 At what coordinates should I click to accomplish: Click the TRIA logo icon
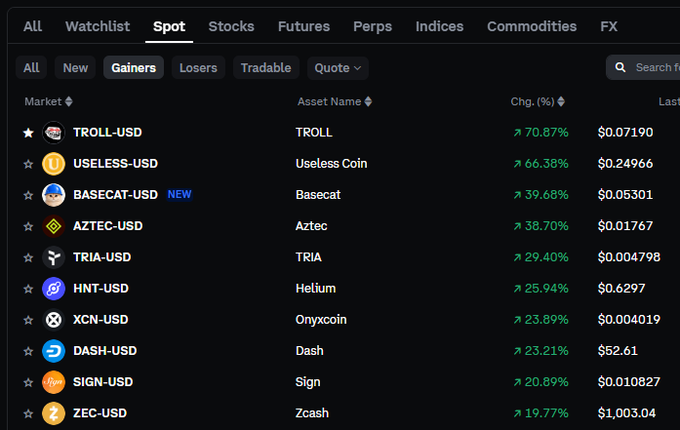pyautogui.click(x=53, y=257)
